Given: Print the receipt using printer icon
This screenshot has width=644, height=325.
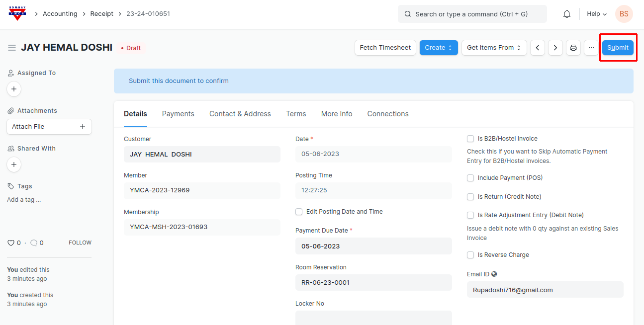Looking at the screenshot, I should (573, 48).
